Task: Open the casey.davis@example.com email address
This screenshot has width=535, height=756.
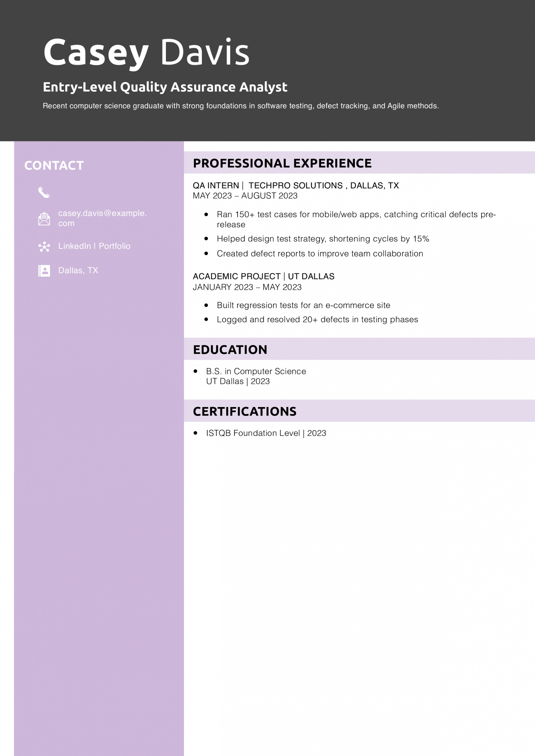Action: (x=102, y=218)
